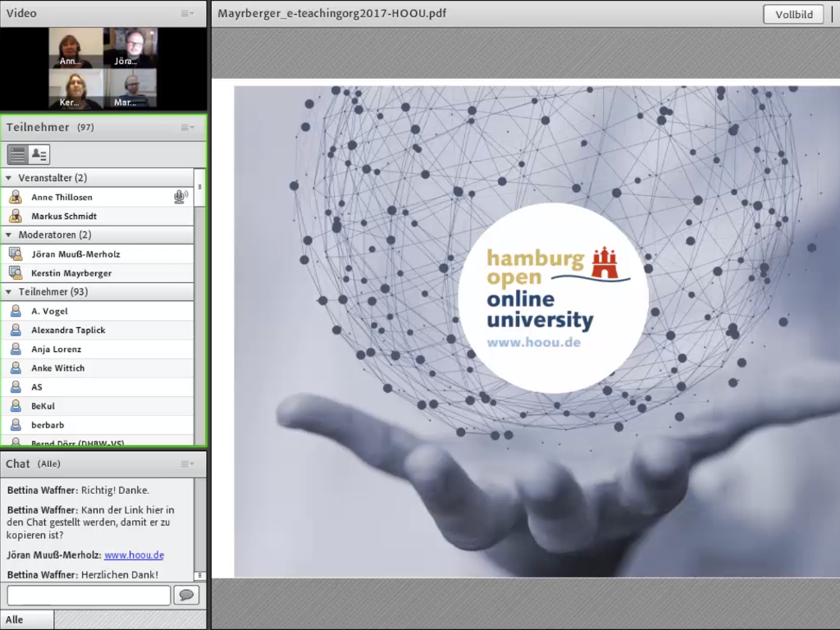
Task: Click participant icon next to Anke Wittich
Action: pyautogui.click(x=16, y=368)
